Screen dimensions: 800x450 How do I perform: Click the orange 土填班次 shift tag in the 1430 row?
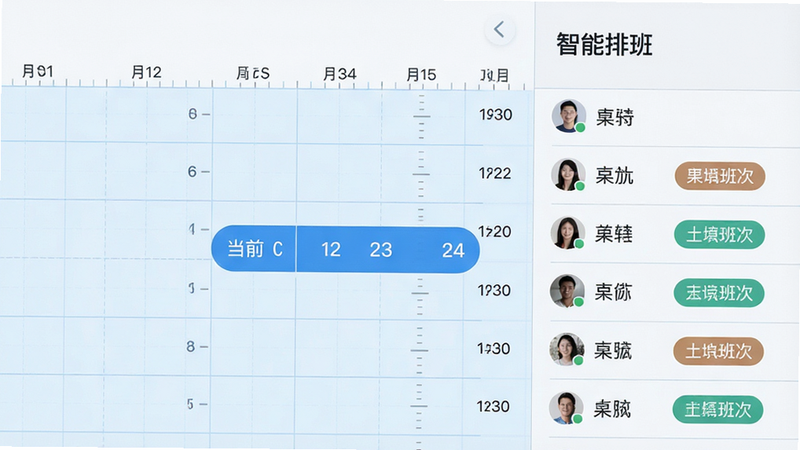tap(718, 351)
